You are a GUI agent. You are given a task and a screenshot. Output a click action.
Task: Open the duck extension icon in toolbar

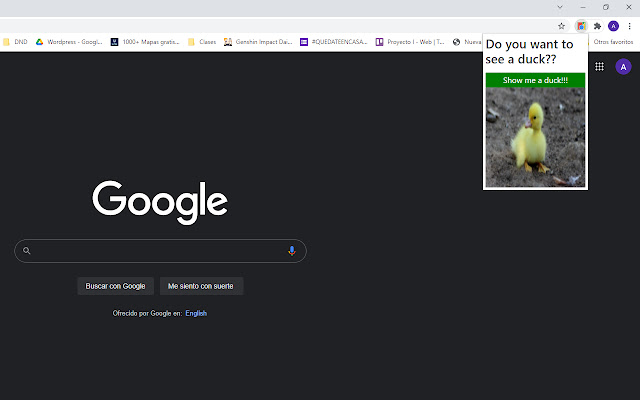581,26
